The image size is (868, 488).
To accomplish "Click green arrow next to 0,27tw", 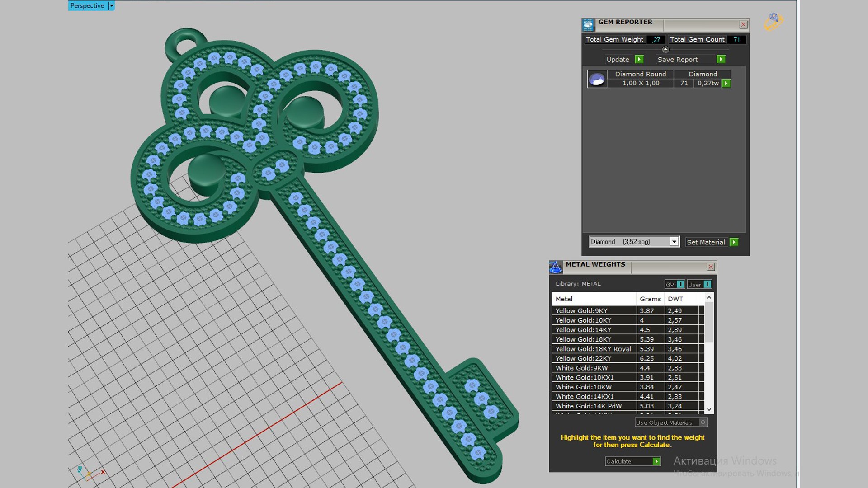I will (726, 83).
